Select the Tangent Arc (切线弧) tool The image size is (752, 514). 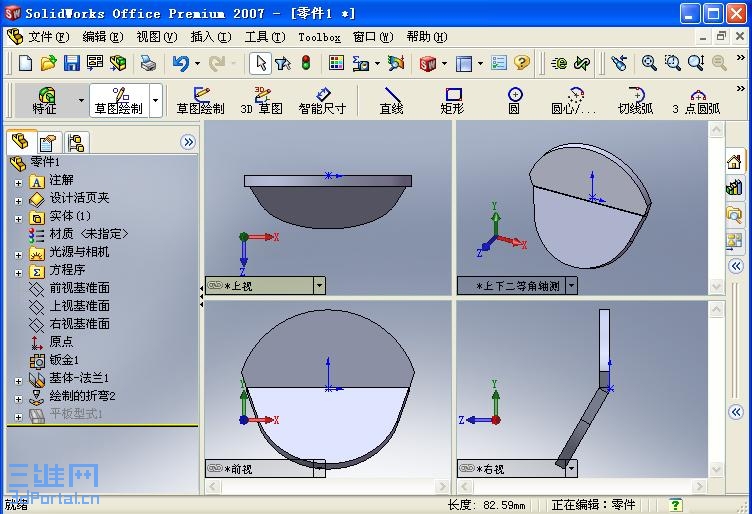pyautogui.click(x=635, y=101)
